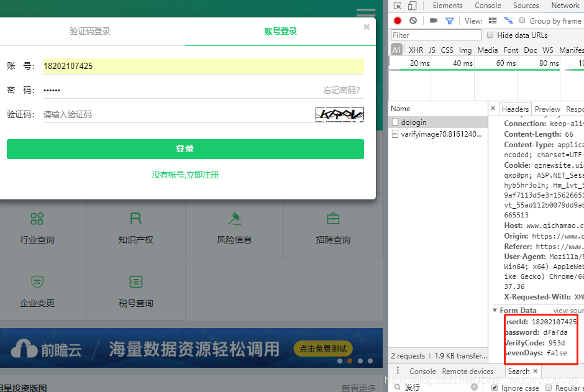Collapse the Form Data section
The width and height of the screenshot is (584, 392).
click(495, 310)
